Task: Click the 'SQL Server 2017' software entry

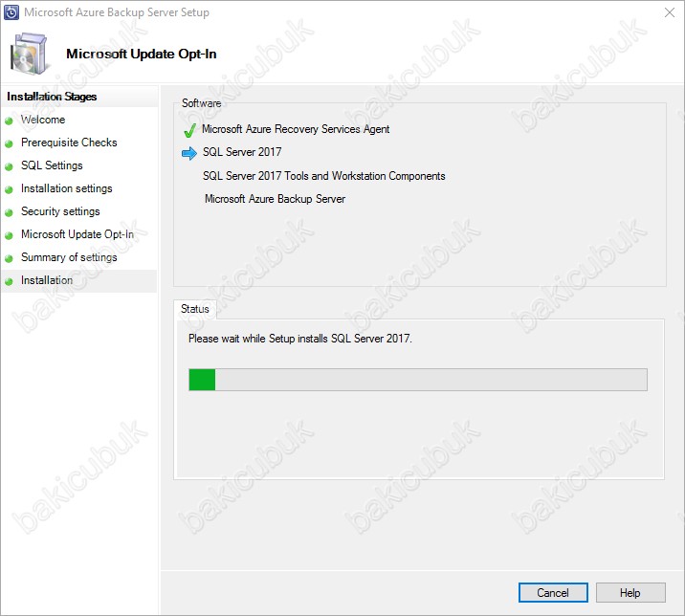Action: click(242, 152)
